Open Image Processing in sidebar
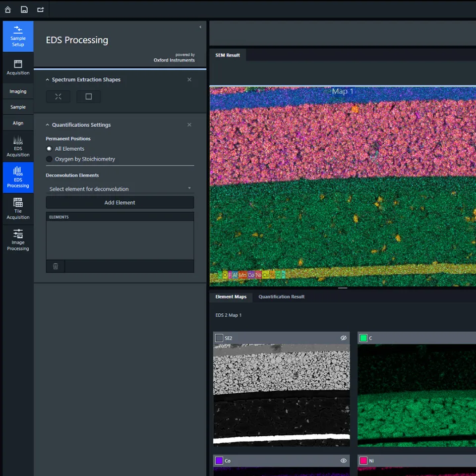The height and width of the screenshot is (476, 476). [18, 240]
